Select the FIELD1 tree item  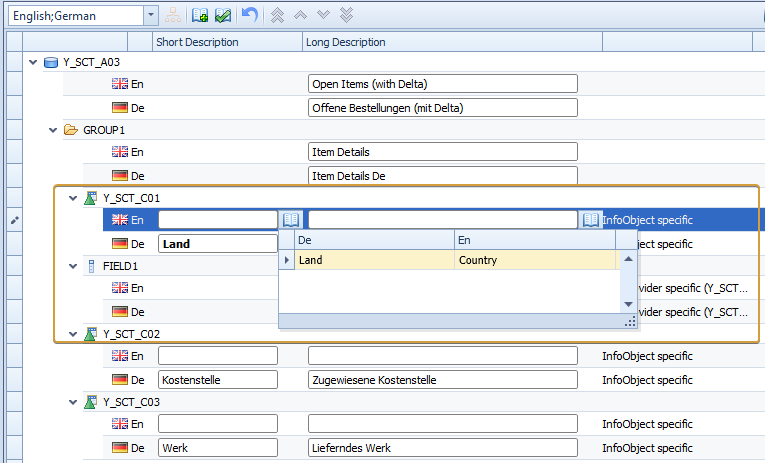pos(120,266)
